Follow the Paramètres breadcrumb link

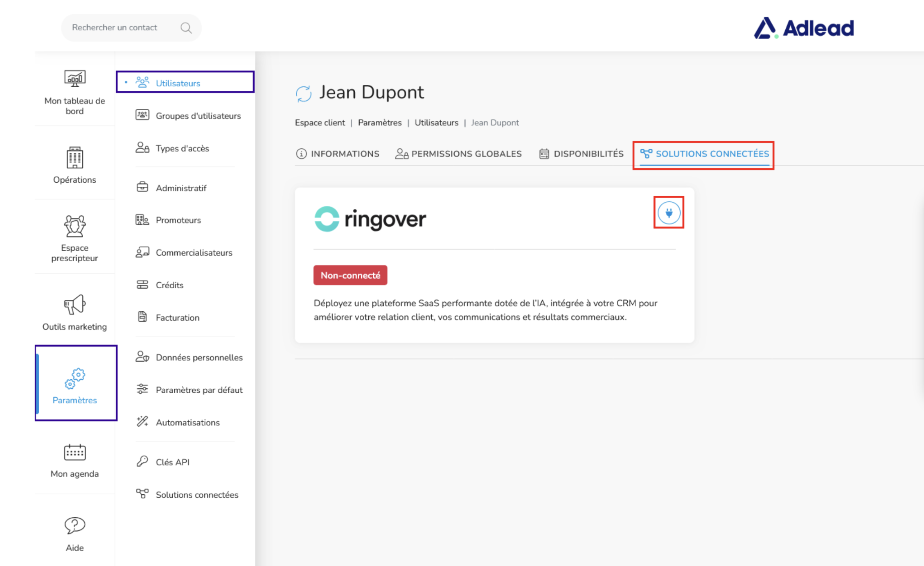(380, 123)
